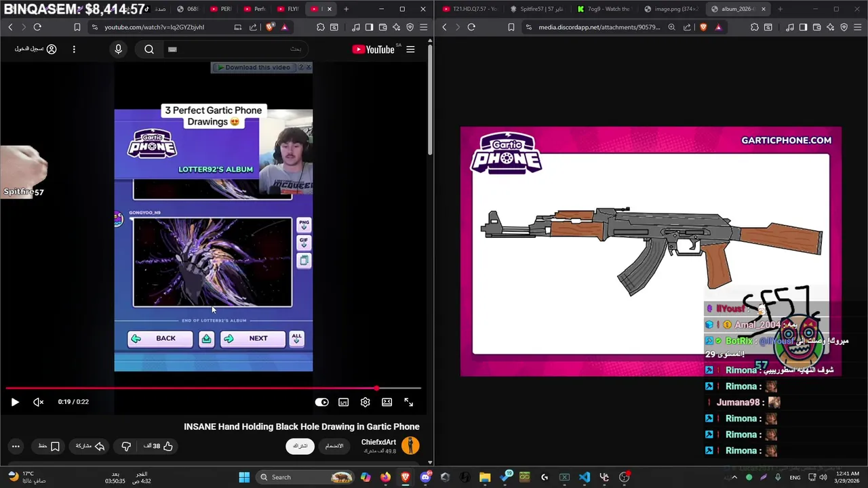This screenshot has width=868, height=488.
Task: Toggle sidebar panel in left browser
Action: pyautogui.click(x=369, y=27)
